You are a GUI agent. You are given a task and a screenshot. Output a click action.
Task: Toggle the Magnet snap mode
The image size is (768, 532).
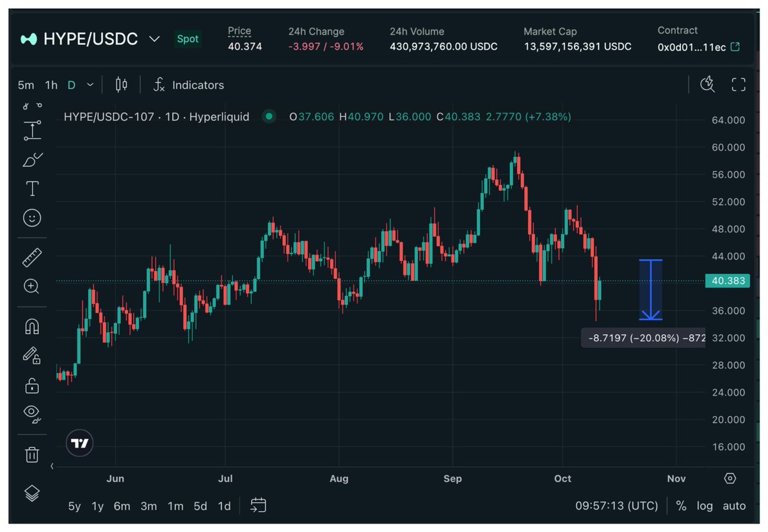pos(32,326)
